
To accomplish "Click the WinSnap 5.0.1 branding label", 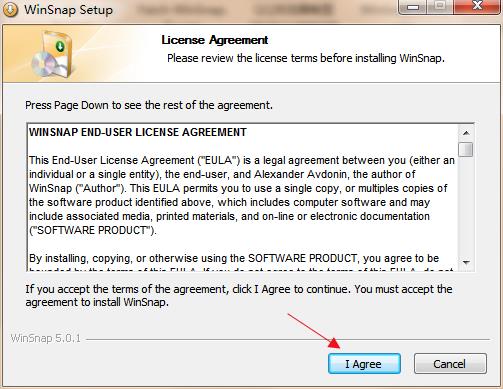I will [x=46, y=338].
